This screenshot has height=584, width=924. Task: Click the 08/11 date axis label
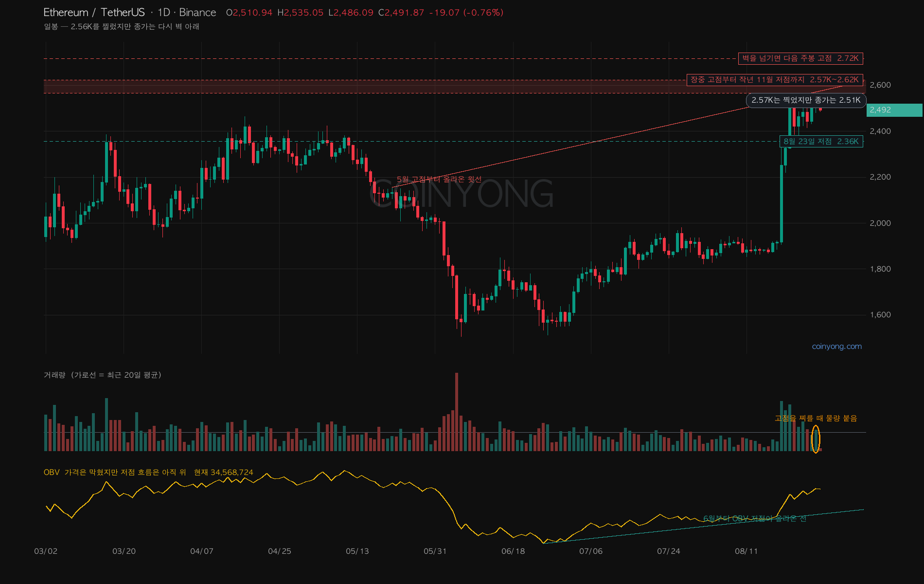click(746, 551)
